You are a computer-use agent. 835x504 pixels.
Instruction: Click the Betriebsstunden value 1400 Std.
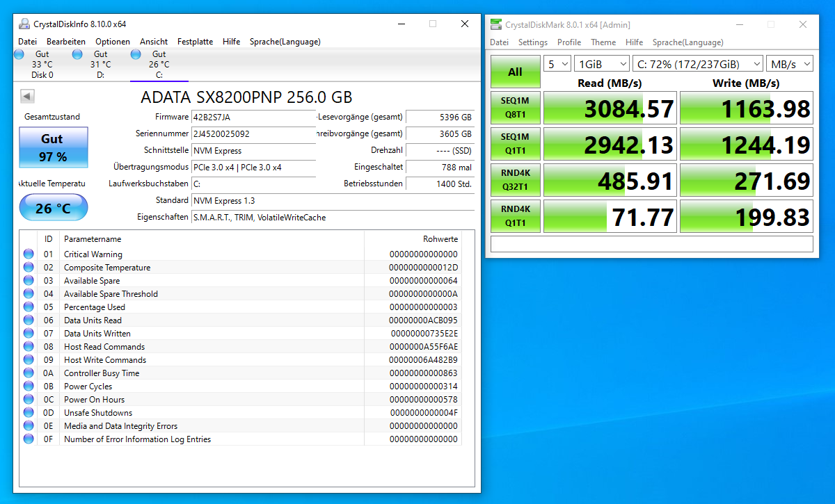(440, 184)
